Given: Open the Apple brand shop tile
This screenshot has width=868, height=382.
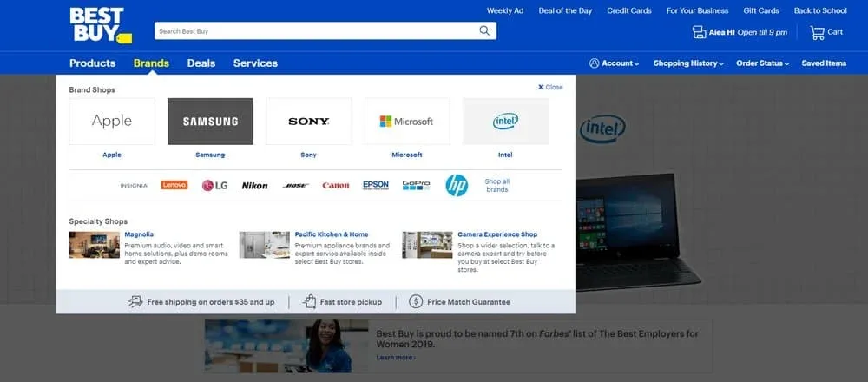Looking at the screenshot, I should point(112,122).
